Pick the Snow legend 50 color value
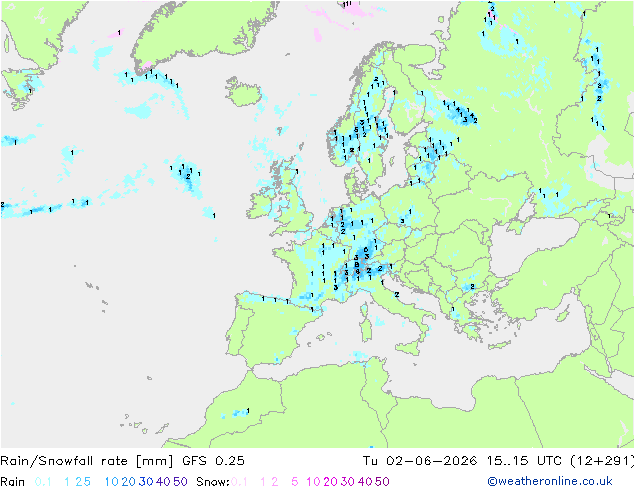 coord(382,482)
